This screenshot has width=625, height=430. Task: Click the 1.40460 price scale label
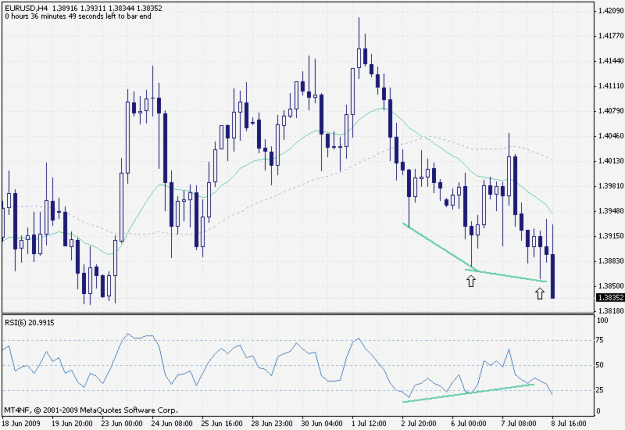pyautogui.click(x=610, y=136)
